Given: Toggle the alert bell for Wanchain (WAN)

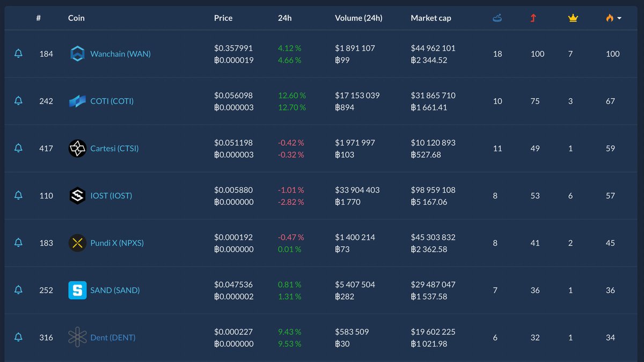Looking at the screenshot, I should (18, 54).
